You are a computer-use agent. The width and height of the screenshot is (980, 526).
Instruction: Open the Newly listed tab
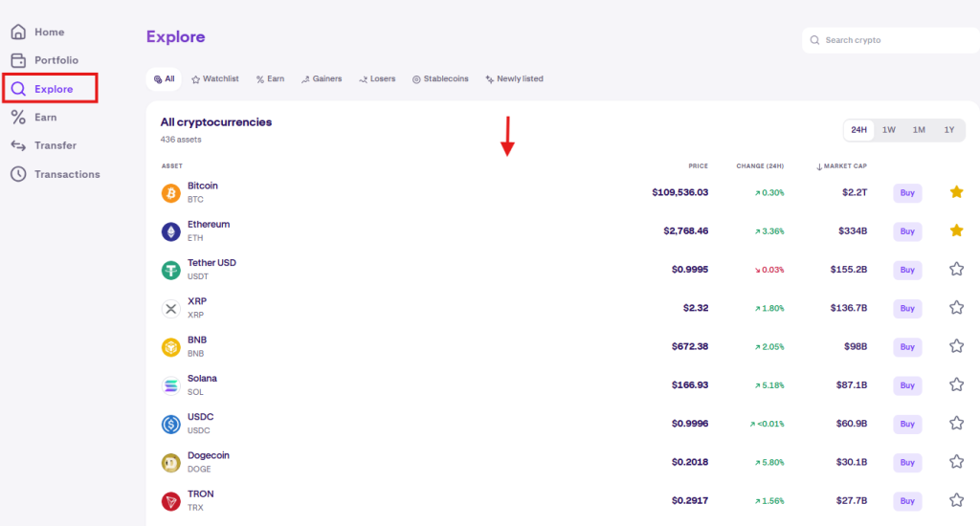[x=514, y=79]
